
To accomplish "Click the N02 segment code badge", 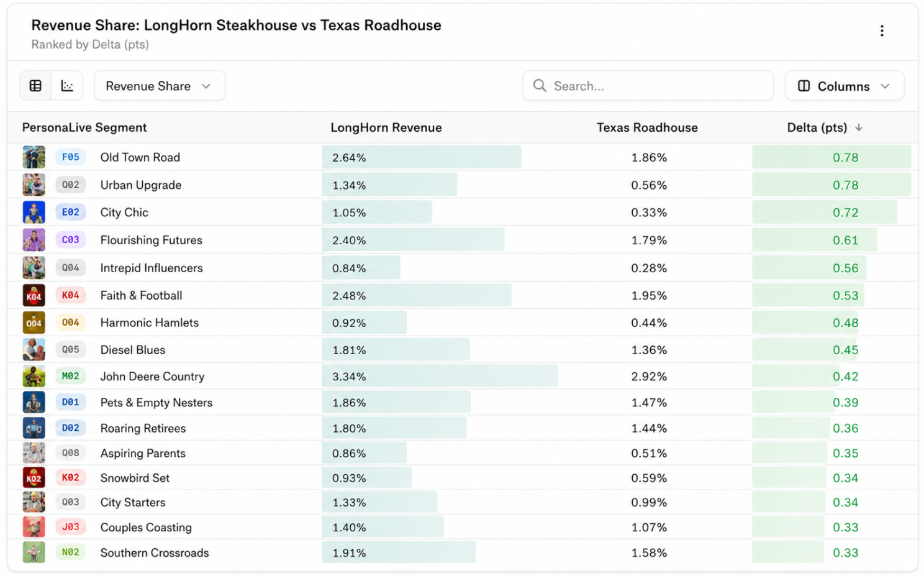I will coord(70,553).
